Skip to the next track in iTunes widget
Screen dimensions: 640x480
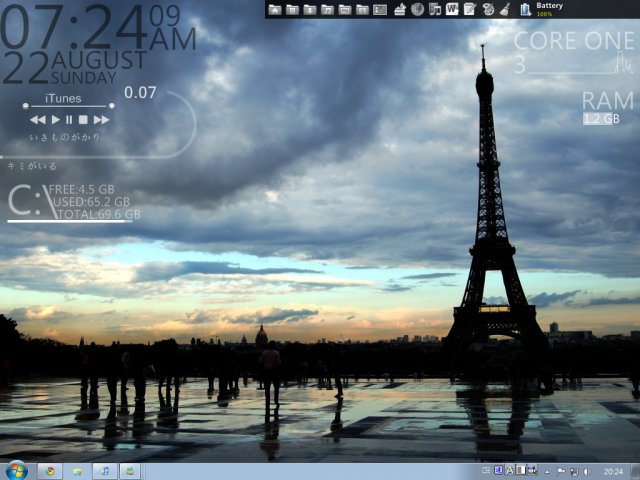click(x=101, y=120)
